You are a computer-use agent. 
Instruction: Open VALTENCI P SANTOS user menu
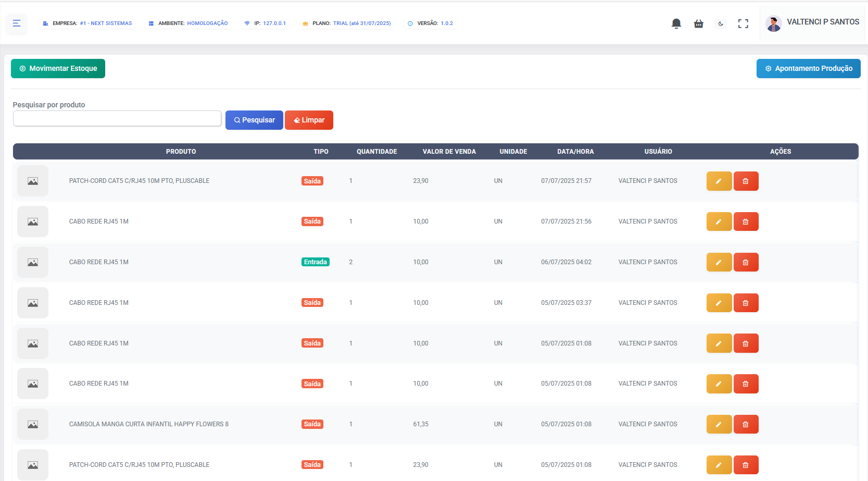[812, 22]
